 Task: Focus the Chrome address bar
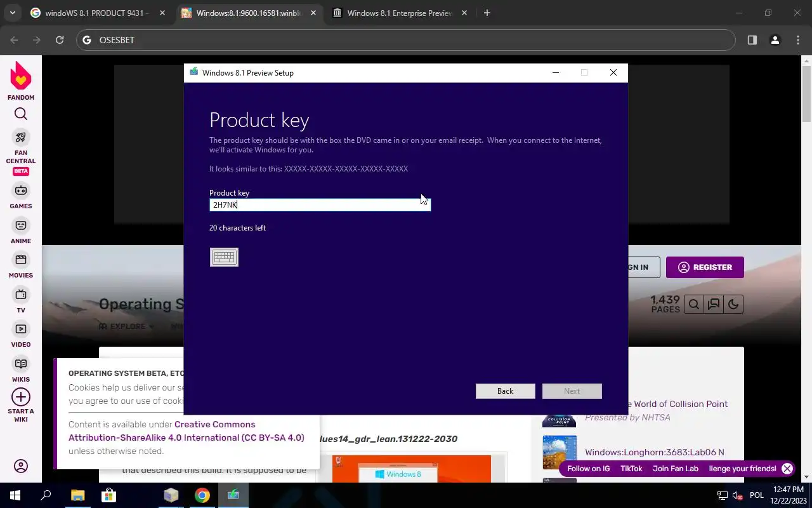point(406,40)
